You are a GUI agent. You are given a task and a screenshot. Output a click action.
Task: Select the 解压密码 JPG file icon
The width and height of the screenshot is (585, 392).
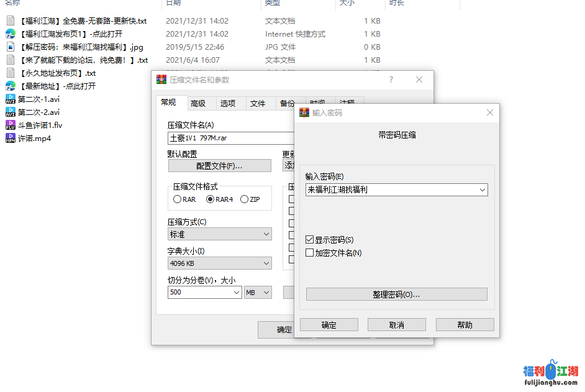[11, 47]
